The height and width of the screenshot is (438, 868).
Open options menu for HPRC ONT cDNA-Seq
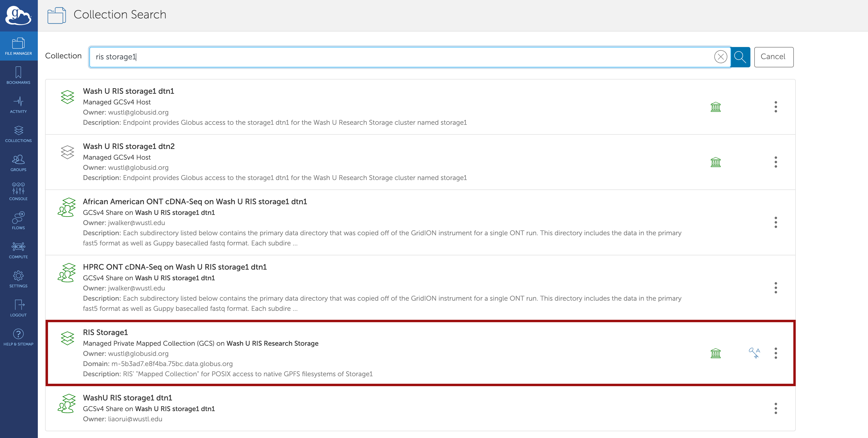tap(776, 288)
